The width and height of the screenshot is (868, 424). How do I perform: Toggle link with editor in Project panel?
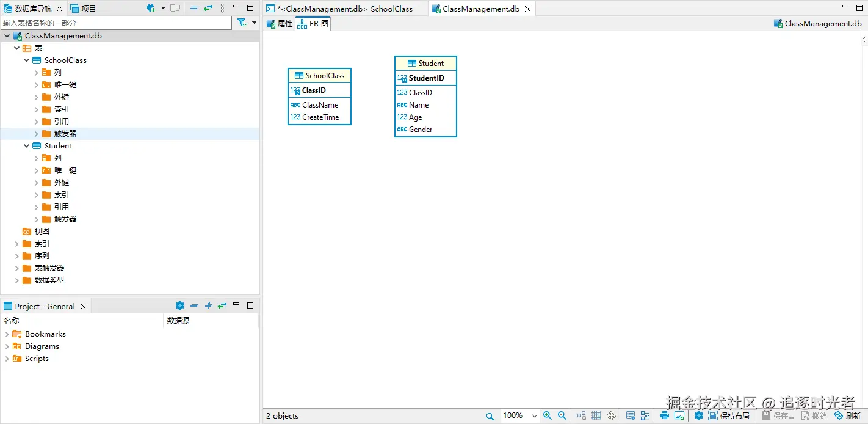point(222,305)
